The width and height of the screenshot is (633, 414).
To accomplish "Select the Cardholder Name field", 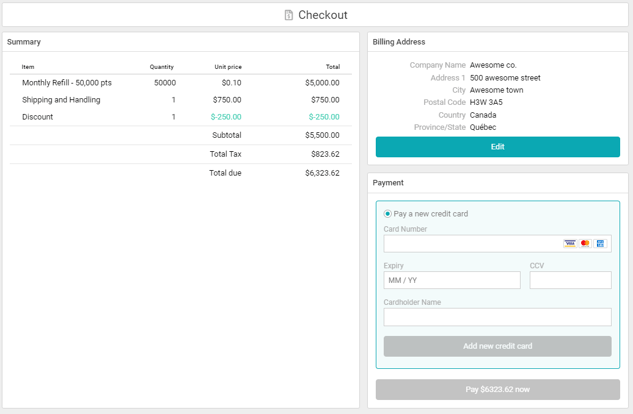I will coord(497,317).
